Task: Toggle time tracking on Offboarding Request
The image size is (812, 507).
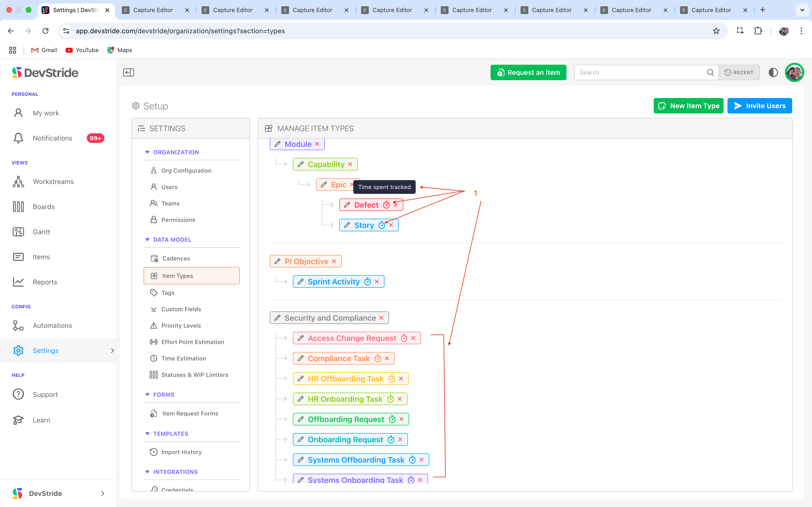Action: point(392,419)
